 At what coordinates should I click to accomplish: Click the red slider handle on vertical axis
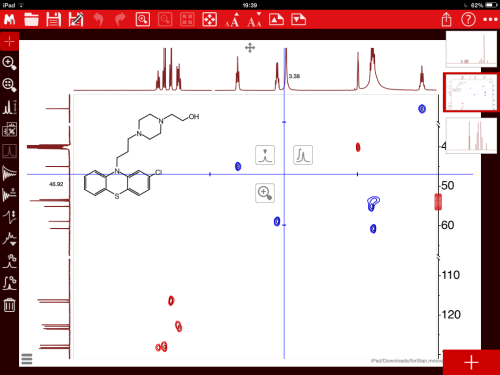pos(438,202)
